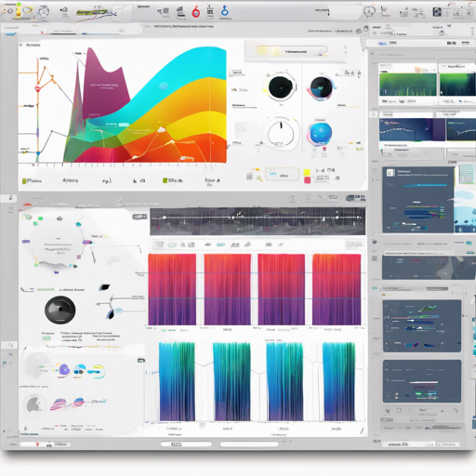This screenshot has height=476, width=476.
Task: Toggle the pink legend square
Action: pyautogui.click(x=307, y=180)
